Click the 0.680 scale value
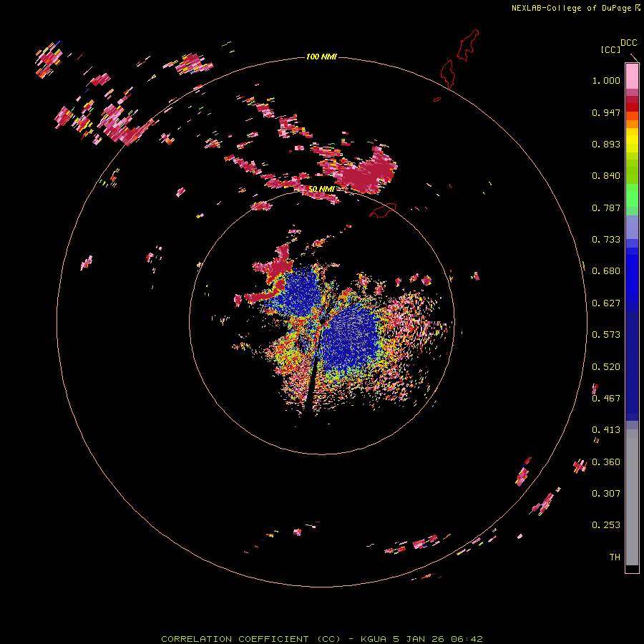This screenshot has width=644, height=644. [x=606, y=271]
